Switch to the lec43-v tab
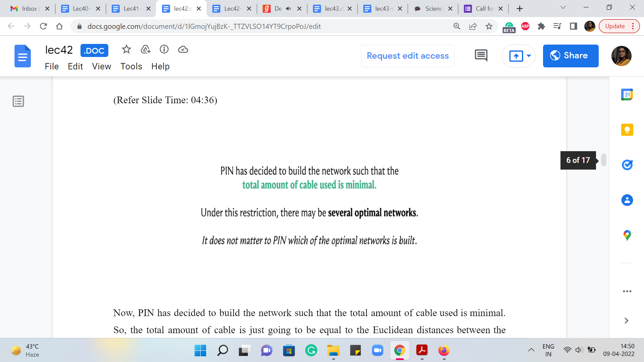The image size is (644, 362). tap(382, 9)
